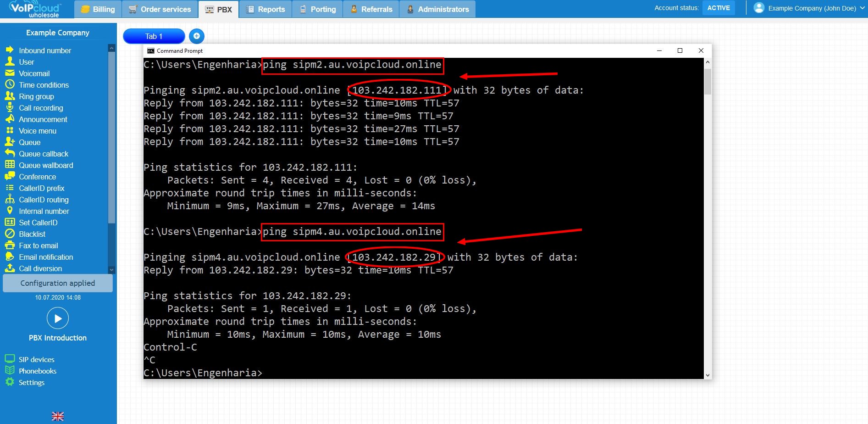
Task: Open CallerID routing
Action: coord(44,200)
